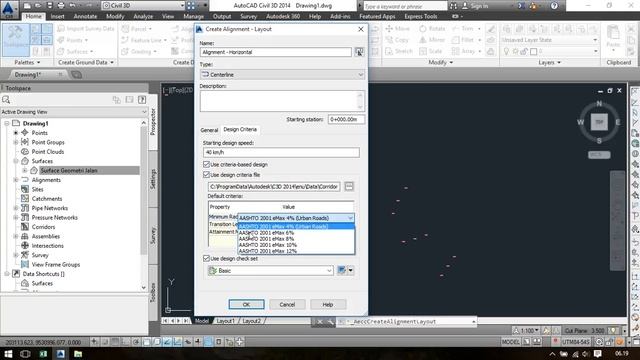The width and height of the screenshot is (640, 360).
Task: Open Excel from Windows taskbar
Action: [43, 353]
